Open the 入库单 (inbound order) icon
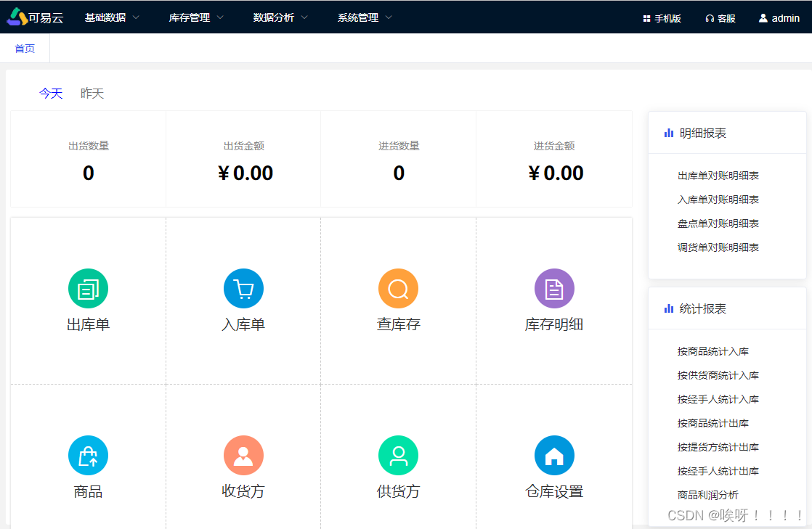 [243, 288]
